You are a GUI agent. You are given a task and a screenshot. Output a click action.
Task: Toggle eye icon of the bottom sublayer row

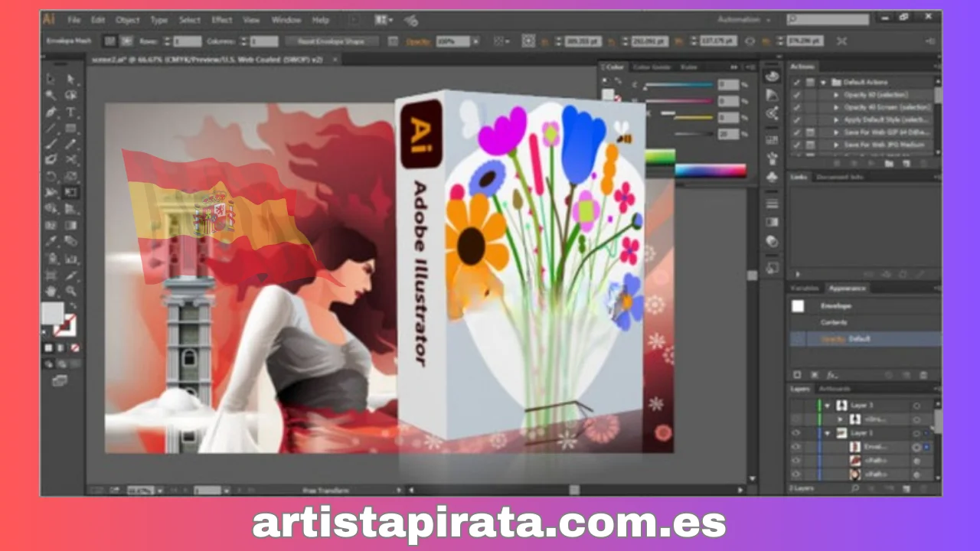pyautogui.click(x=796, y=474)
